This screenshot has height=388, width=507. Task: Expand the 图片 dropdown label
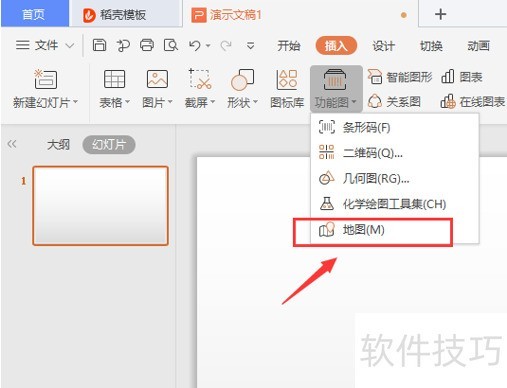click(x=157, y=102)
